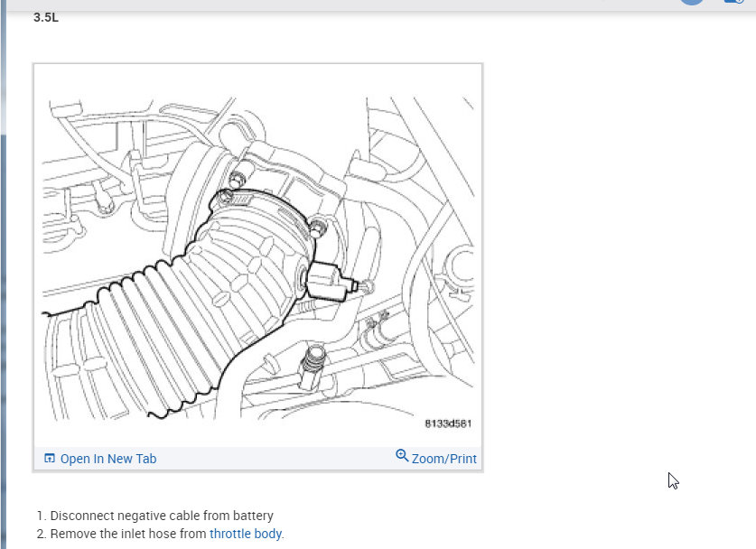Viewport: 756px width, 549px height.
Task: Click step 2 Remove the inlet hose text
Action: tap(161, 534)
